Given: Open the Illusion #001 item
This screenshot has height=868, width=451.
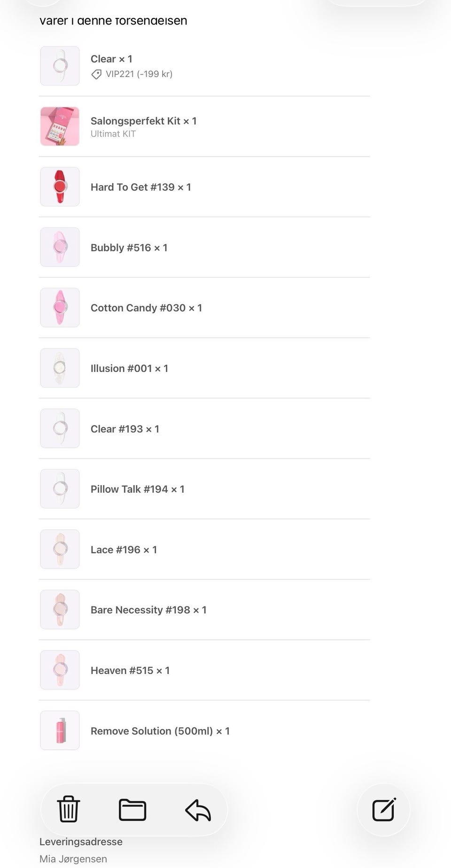Looking at the screenshot, I should (129, 369).
